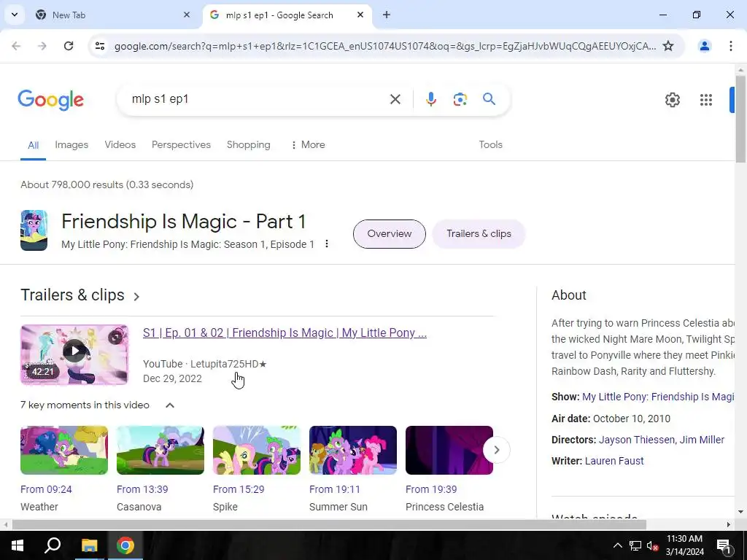Viewport: 747px width, 560px height.
Task: Click the Twilight Sparkle episode thumbnail icon
Action: click(34, 230)
